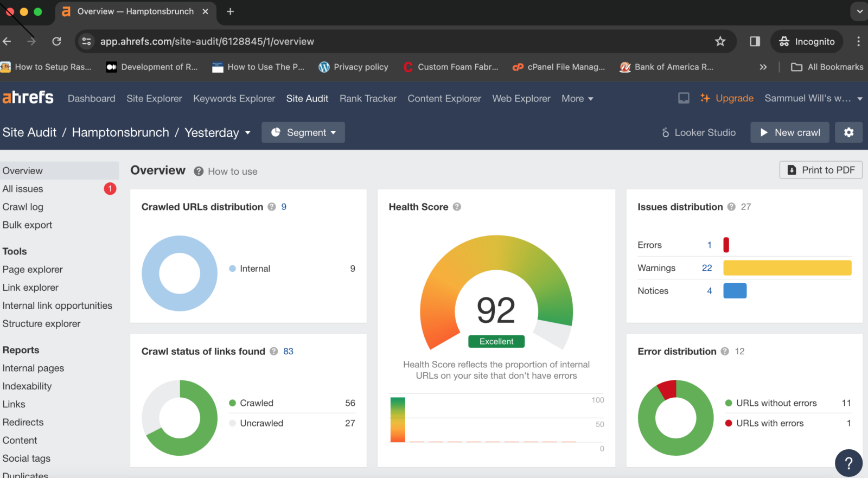Expand the Segment dropdown

tap(303, 132)
